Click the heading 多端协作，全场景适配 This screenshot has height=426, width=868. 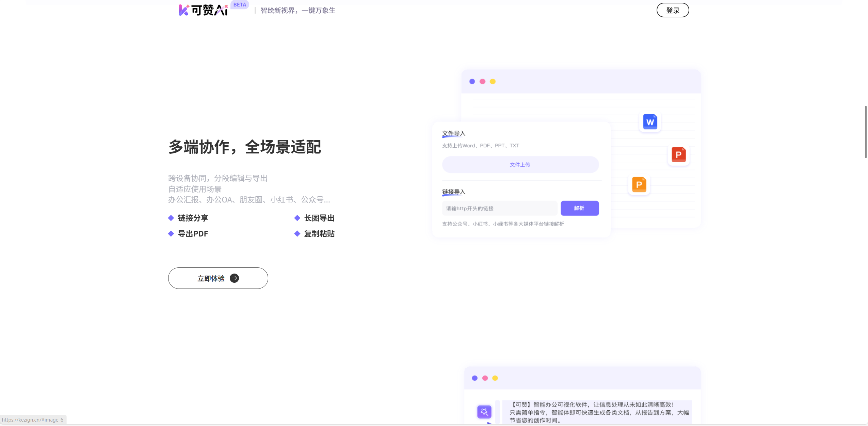(x=244, y=147)
